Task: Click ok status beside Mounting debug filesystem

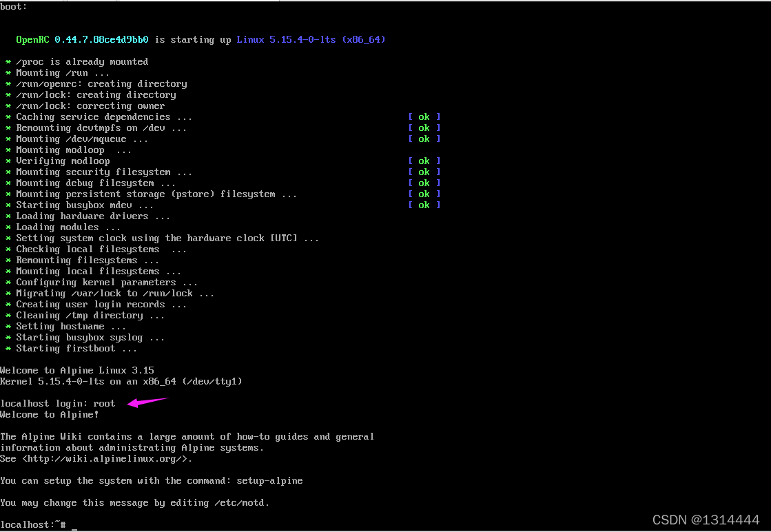Action: [424, 183]
